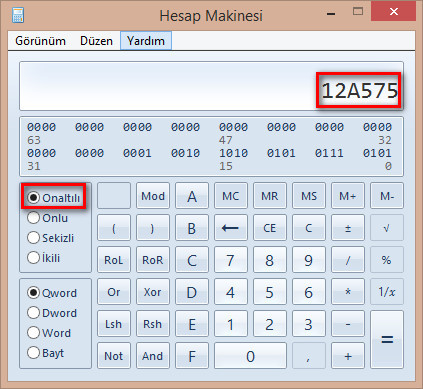Image resolution: width=423 pixels, height=389 pixels.
Task: Click the M+ memory add button
Action: coord(348,196)
